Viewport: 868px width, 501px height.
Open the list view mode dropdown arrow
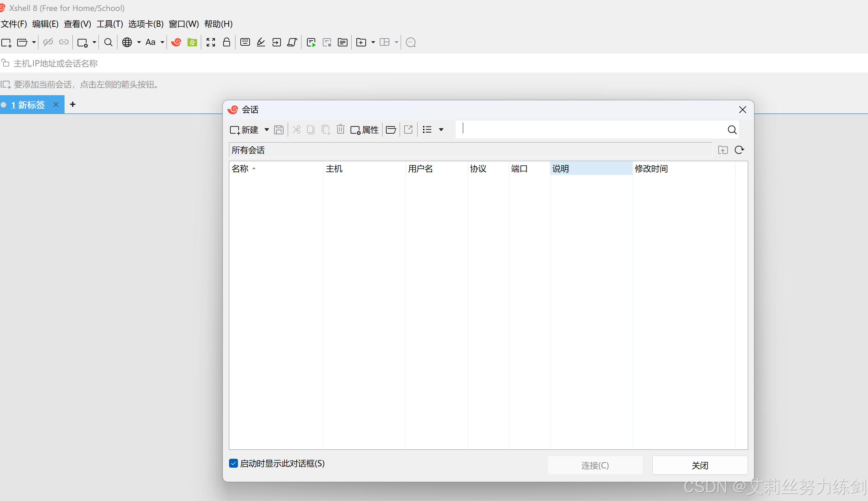[441, 130]
